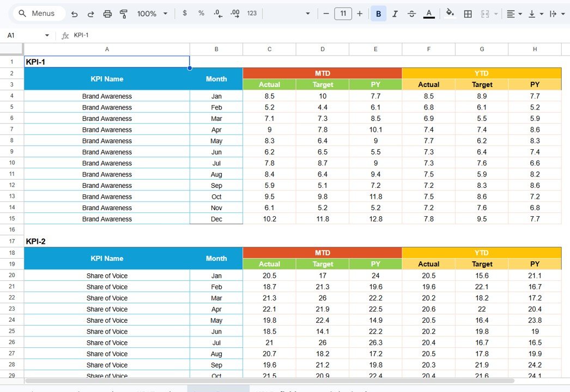Click the red MTD header in KPI-1 table
Image resolution: width=570 pixels, height=392 pixels.
pyautogui.click(x=323, y=73)
